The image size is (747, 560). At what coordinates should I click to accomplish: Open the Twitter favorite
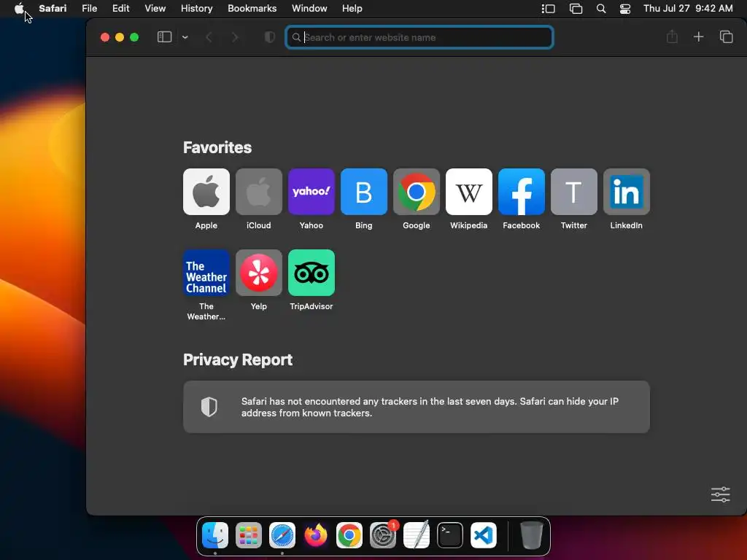pyautogui.click(x=573, y=192)
